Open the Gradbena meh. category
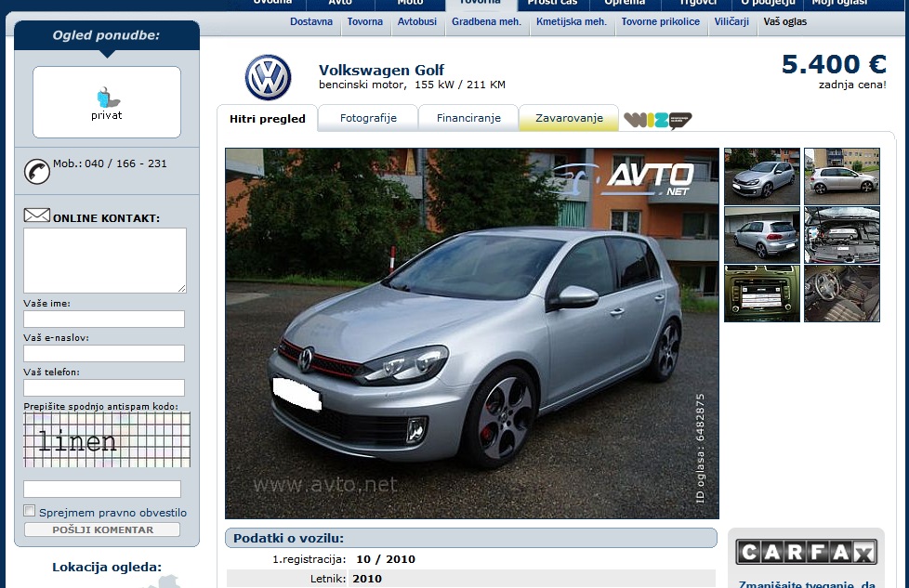The height and width of the screenshot is (588, 909). pyautogui.click(x=486, y=22)
